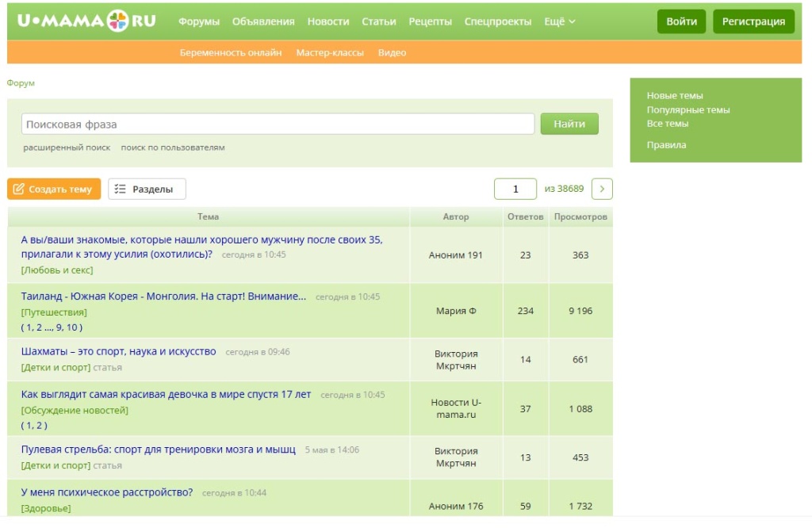Click the 9 196 views value
The image size is (812, 528).
coord(580,311)
